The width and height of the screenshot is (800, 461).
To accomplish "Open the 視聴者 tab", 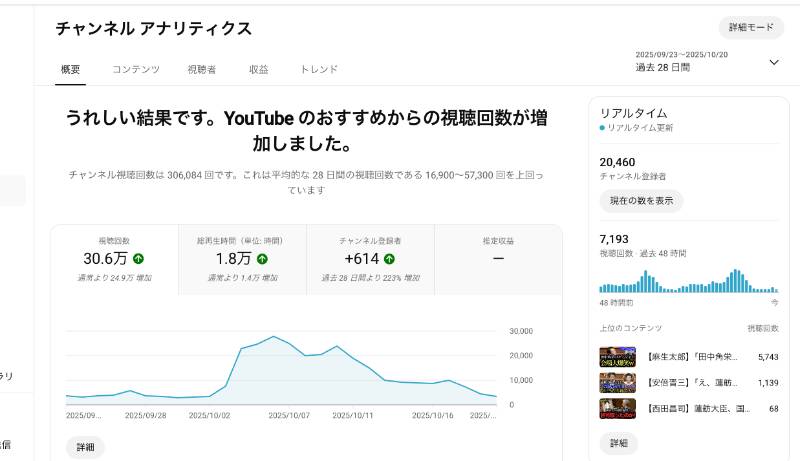I will coord(202,69).
